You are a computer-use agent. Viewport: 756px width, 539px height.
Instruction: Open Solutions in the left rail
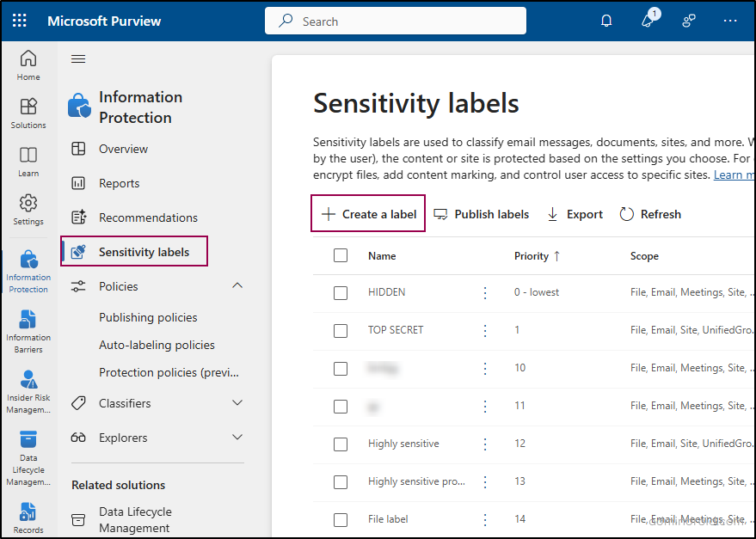pyautogui.click(x=28, y=113)
